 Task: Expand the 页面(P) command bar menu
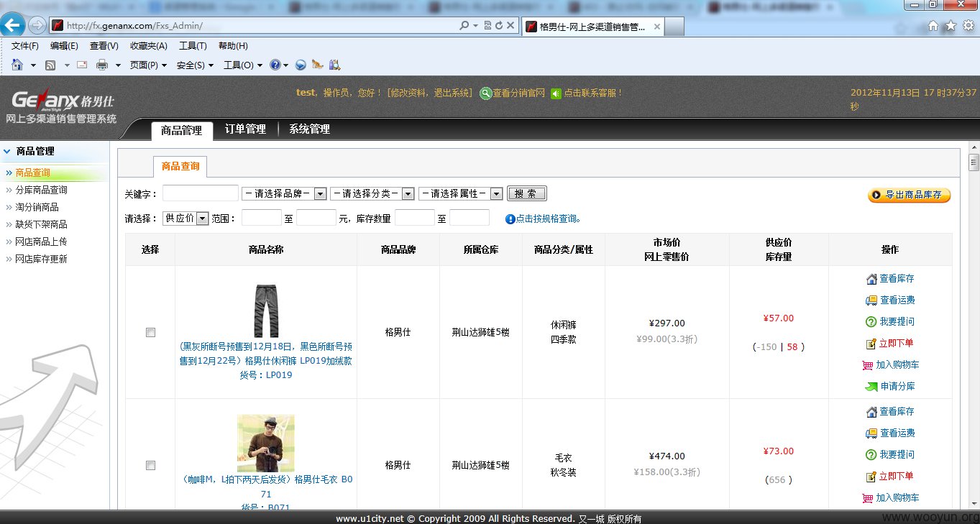pos(148,65)
